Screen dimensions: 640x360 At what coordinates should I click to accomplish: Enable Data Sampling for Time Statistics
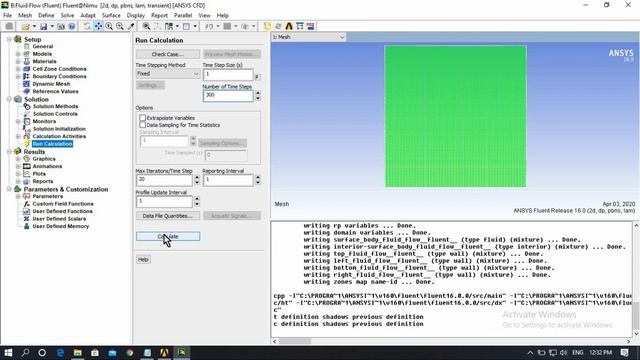pos(142,125)
